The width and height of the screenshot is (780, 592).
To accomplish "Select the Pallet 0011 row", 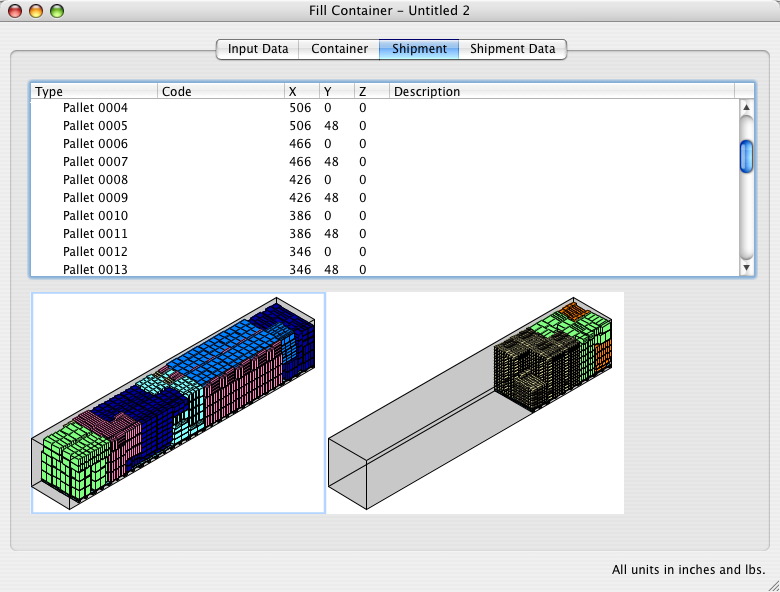I will pos(385,233).
